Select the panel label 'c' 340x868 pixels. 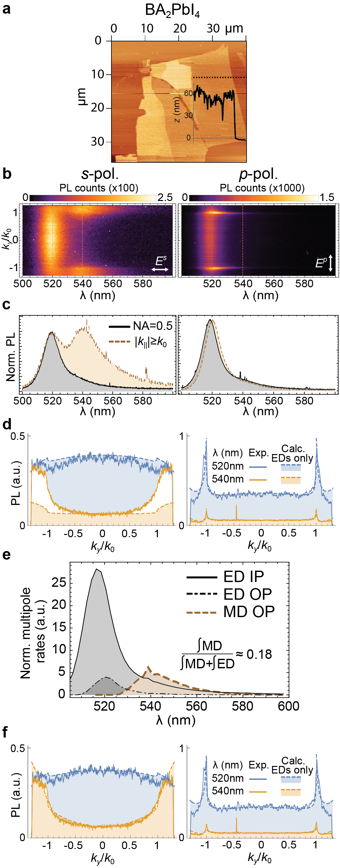click(6, 305)
